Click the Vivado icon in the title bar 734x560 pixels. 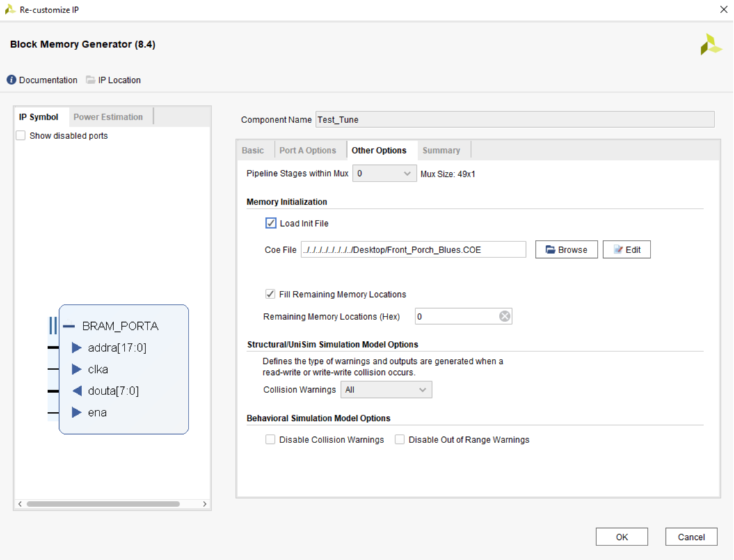pyautogui.click(x=9, y=9)
